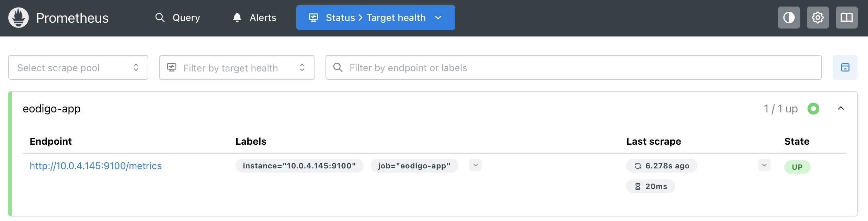Go to the Query page

click(x=186, y=18)
